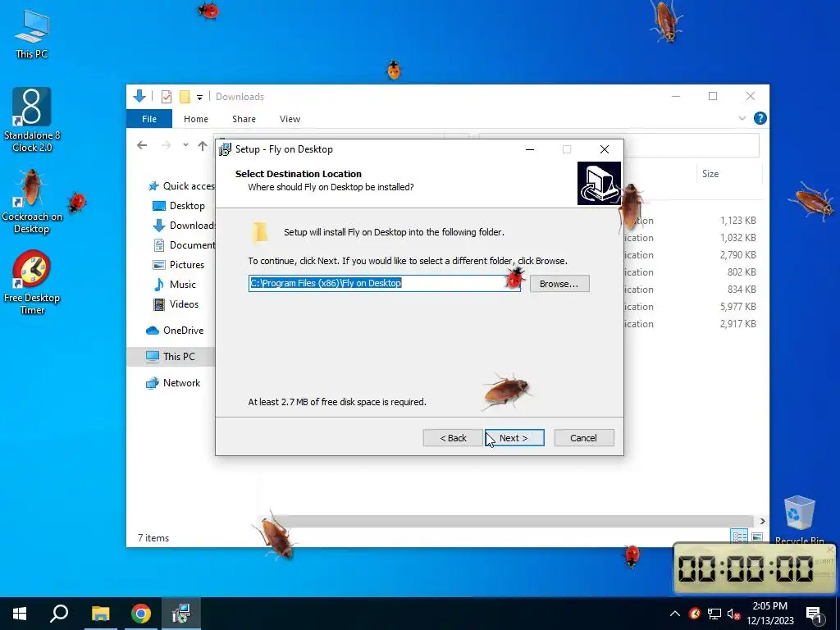Launch Free Desktop Timer shortcut
The image size is (840, 630).
[x=32, y=282]
